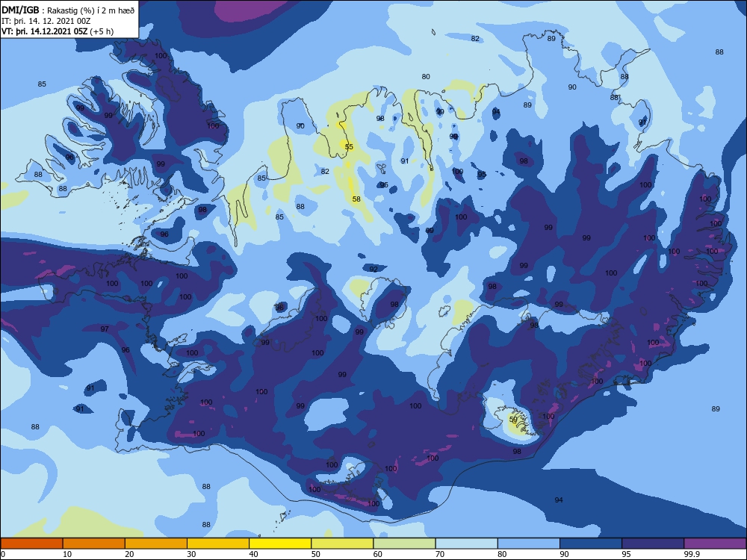Pick the pale yellow 50–60 legend swatch

coord(342,544)
